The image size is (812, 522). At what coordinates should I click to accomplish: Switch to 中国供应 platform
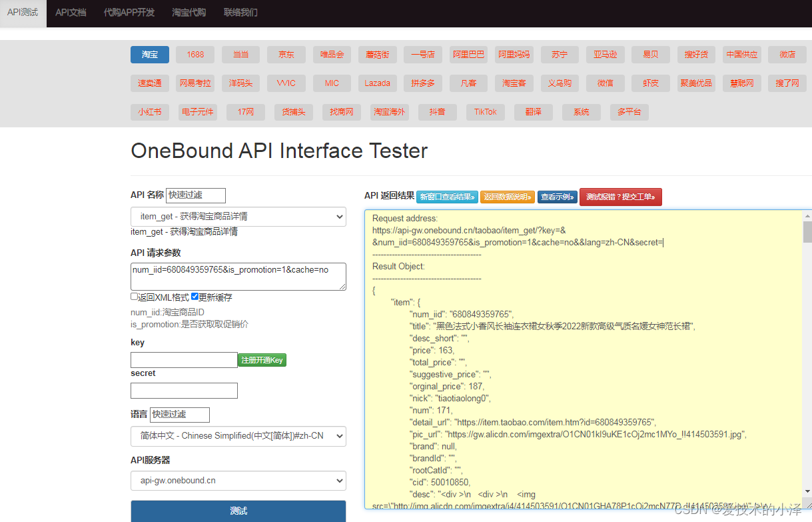[742, 55]
